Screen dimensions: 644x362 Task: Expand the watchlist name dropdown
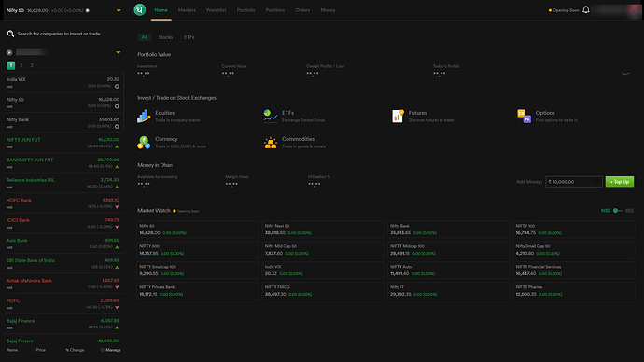pos(119,52)
